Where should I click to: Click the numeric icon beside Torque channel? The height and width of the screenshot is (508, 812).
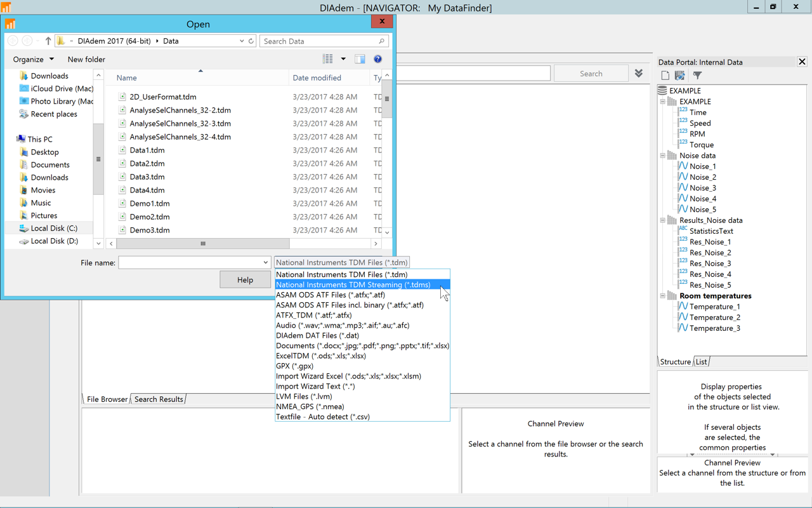point(683,144)
